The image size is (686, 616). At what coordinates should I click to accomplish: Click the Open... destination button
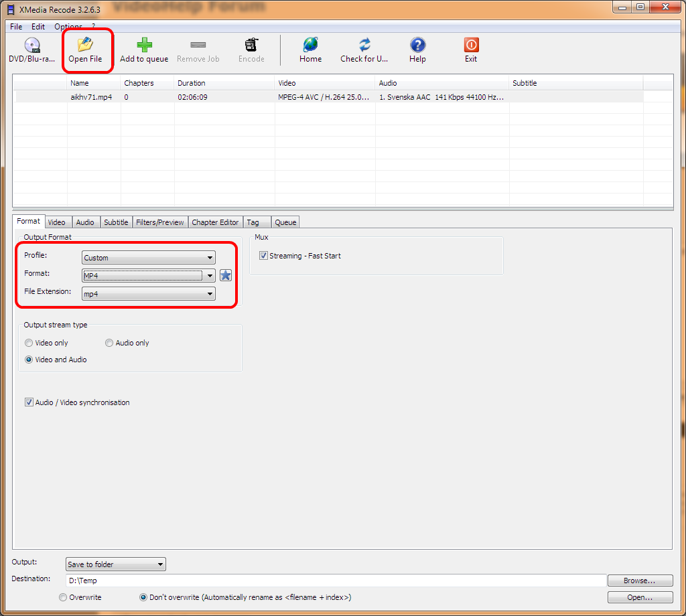640,597
